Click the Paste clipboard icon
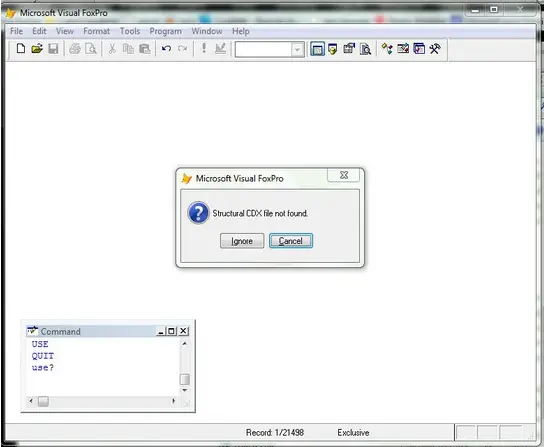The height and width of the screenshot is (447, 544). coord(145,49)
